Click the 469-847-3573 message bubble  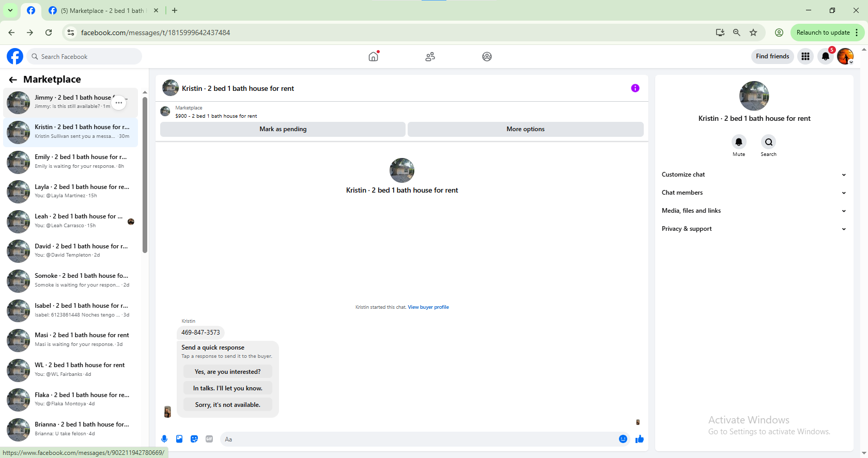(x=200, y=333)
